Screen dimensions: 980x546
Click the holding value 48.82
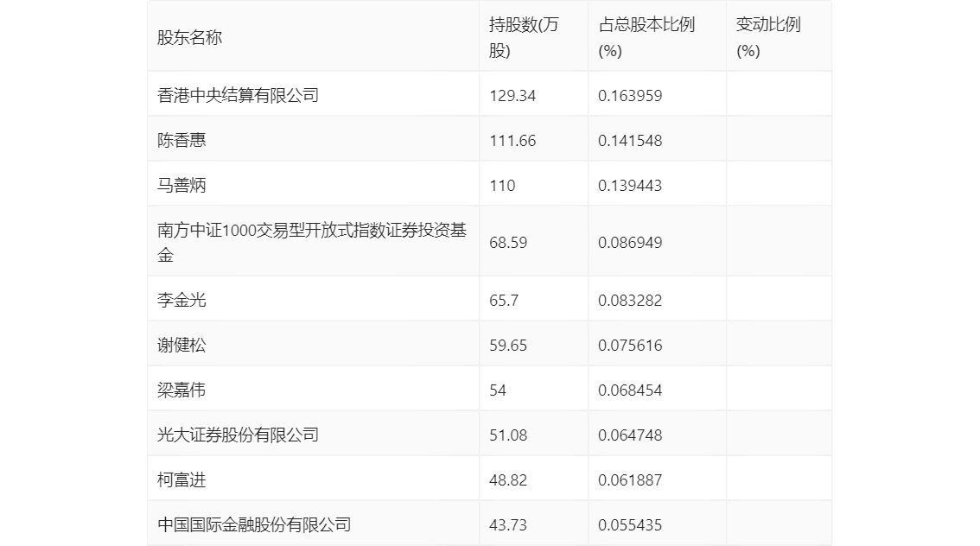508,480
